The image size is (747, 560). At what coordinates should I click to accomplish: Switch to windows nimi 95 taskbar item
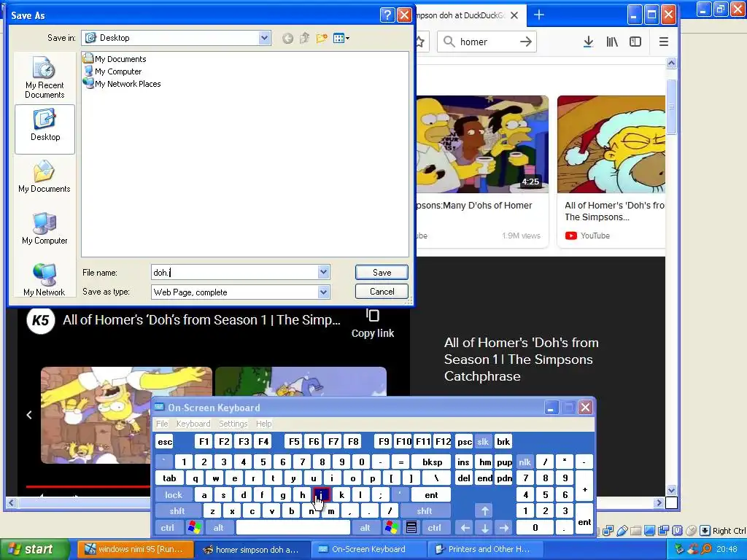tap(135, 550)
